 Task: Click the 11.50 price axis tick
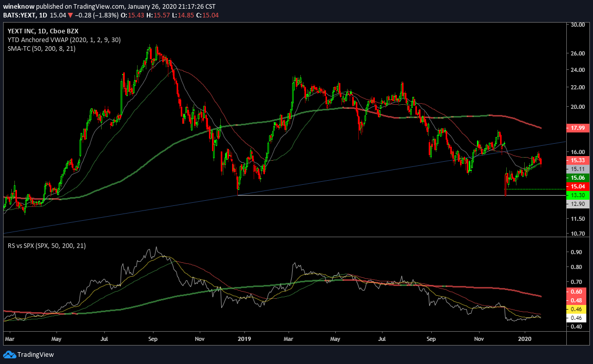coord(578,219)
